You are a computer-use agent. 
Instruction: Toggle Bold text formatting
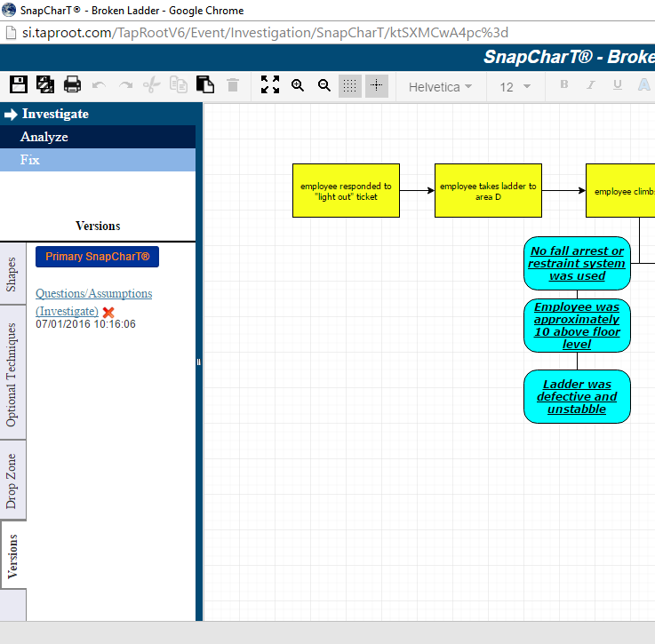[563, 85]
